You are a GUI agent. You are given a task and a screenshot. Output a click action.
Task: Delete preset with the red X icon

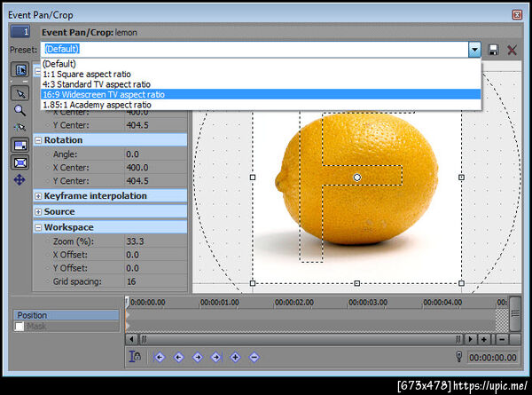pyautogui.click(x=512, y=50)
